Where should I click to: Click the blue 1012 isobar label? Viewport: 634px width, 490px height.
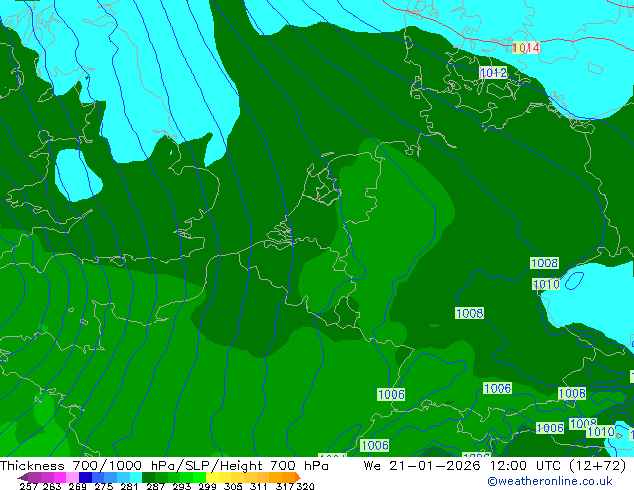[x=493, y=72]
